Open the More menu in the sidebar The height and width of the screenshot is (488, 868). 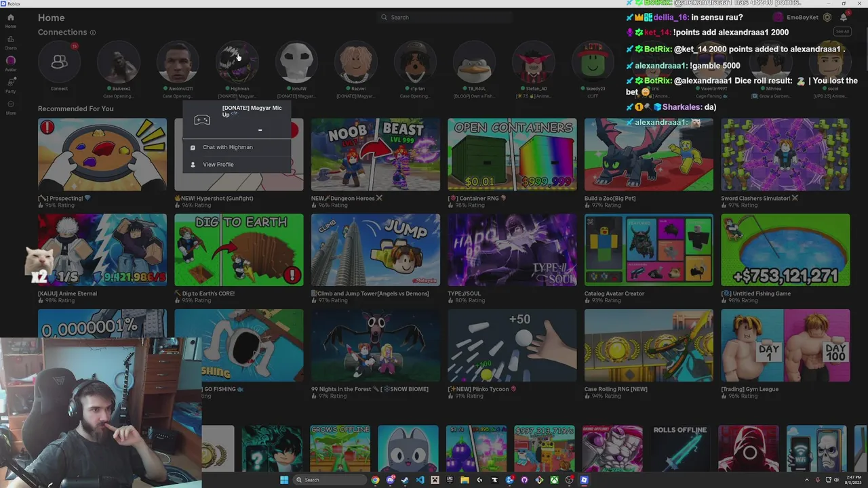pos(10,106)
